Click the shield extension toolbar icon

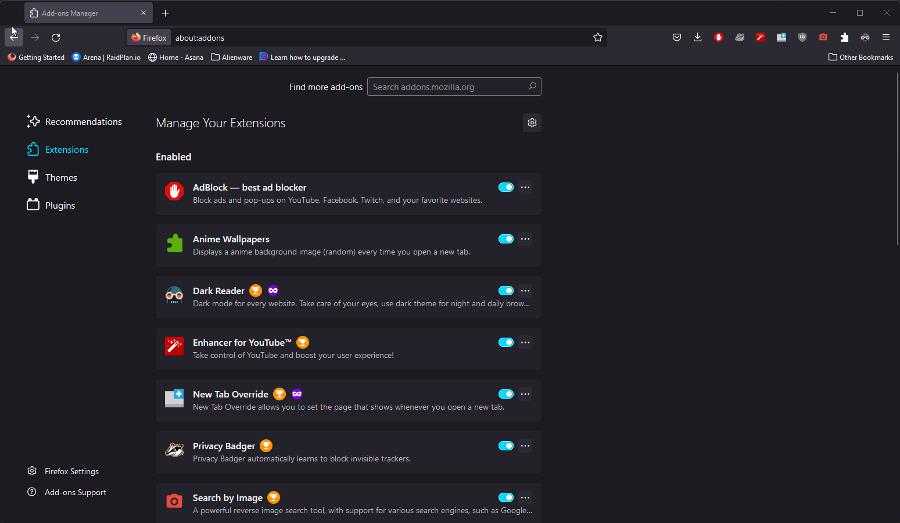(x=802, y=37)
